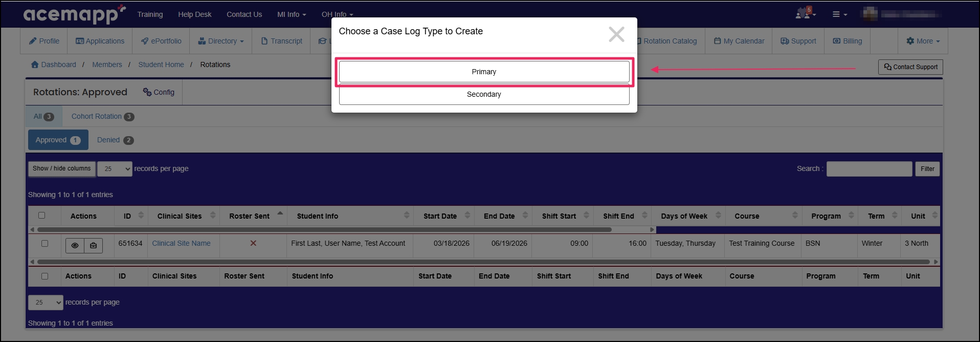
Task: Switch to the All rotations tab
Action: [44, 116]
